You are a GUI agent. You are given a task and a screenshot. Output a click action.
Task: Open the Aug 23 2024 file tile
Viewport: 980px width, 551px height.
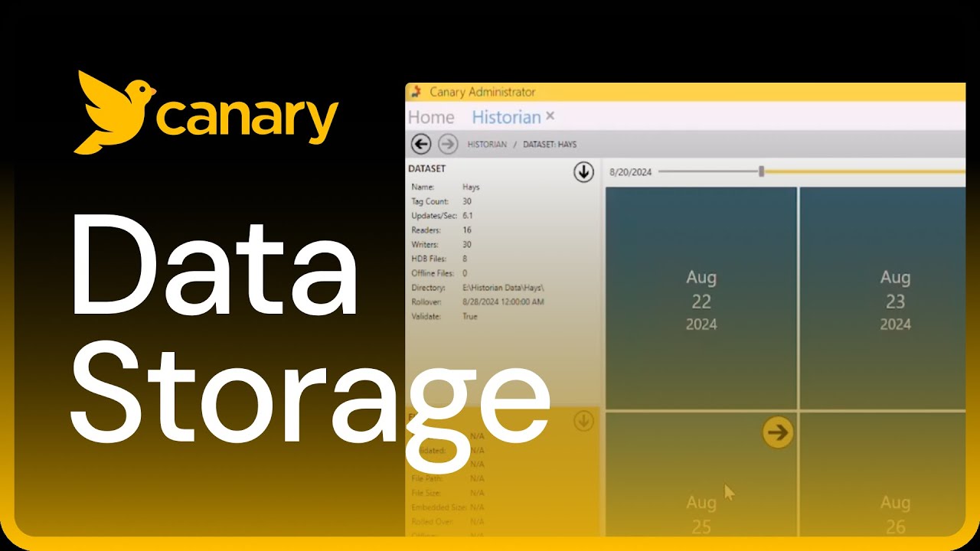(x=883, y=298)
